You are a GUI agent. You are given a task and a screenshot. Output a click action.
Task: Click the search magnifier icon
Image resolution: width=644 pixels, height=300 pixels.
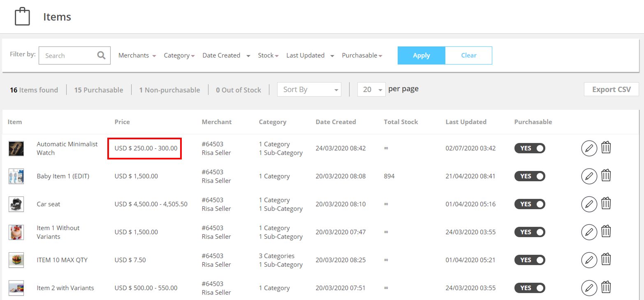pos(101,55)
